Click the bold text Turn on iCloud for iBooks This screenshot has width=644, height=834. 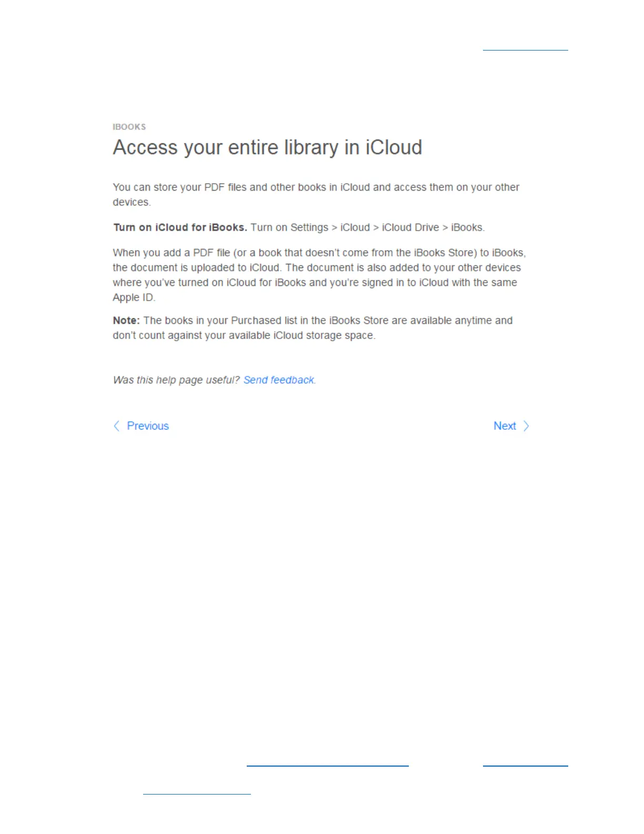(180, 227)
